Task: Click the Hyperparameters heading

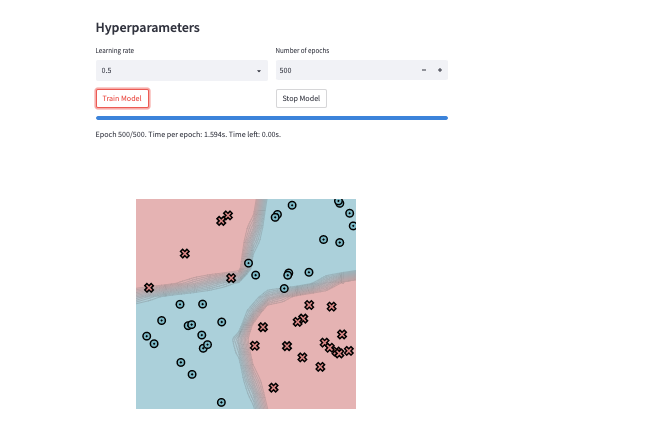Action: click(147, 28)
